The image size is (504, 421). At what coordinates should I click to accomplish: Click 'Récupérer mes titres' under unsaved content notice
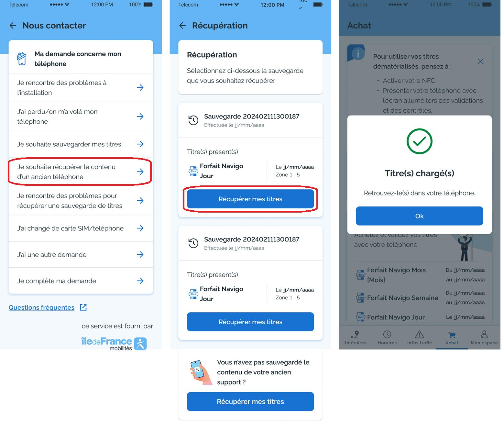point(250,402)
